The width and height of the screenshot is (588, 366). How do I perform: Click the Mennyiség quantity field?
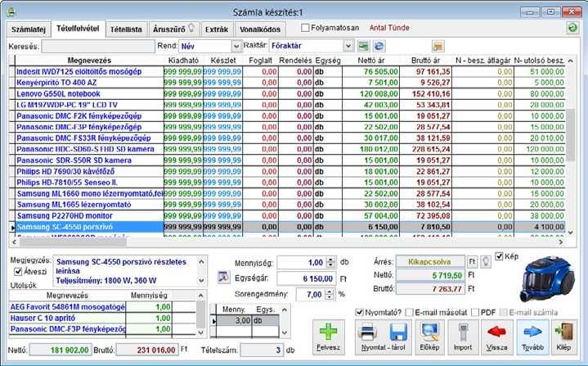(x=302, y=263)
